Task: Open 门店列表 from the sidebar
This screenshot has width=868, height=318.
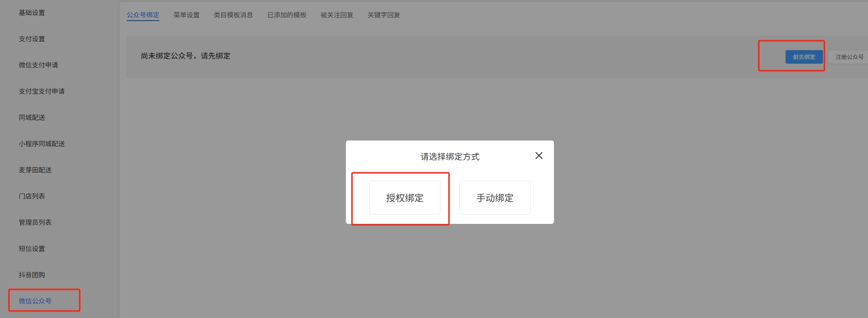Action: tap(32, 196)
